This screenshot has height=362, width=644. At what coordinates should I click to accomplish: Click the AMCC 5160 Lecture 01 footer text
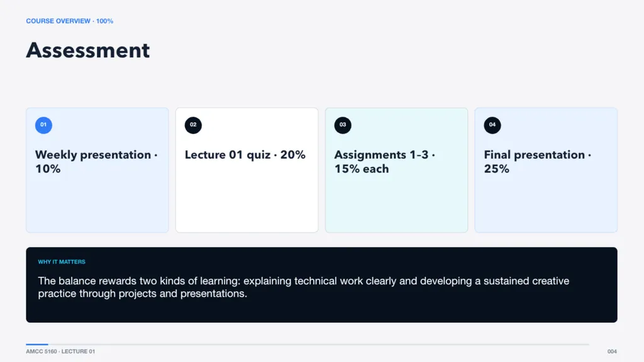click(x=60, y=351)
